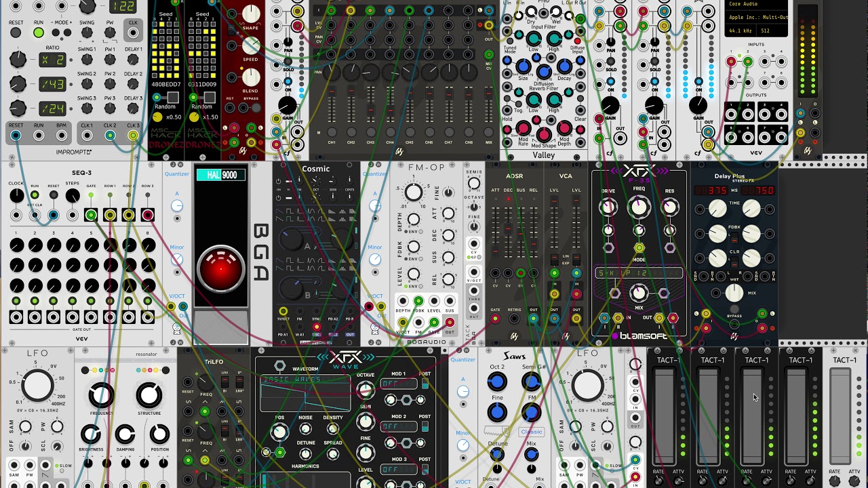Click the X2 ratio display

tap(52, 60)
